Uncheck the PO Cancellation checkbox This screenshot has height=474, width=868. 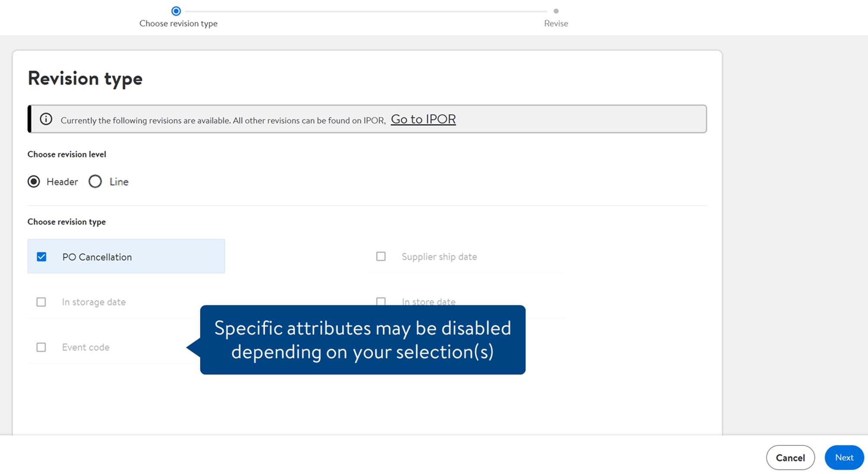coord(42,257)
